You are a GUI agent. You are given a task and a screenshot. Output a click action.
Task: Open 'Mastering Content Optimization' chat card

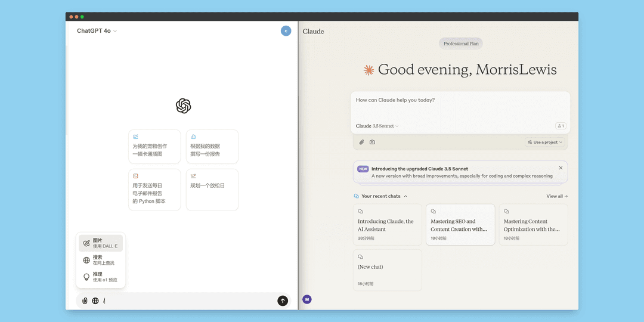tap(534, 225)
